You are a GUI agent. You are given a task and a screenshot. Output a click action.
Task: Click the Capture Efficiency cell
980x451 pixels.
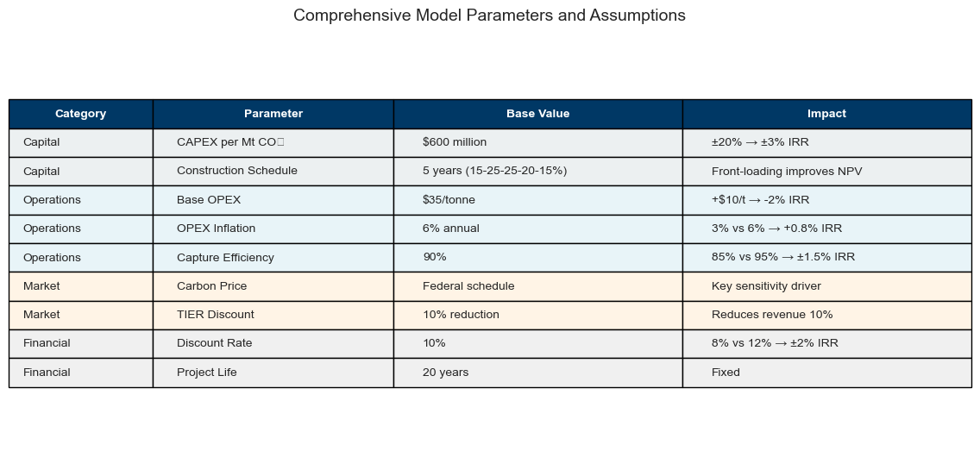[x=225, y=258]
